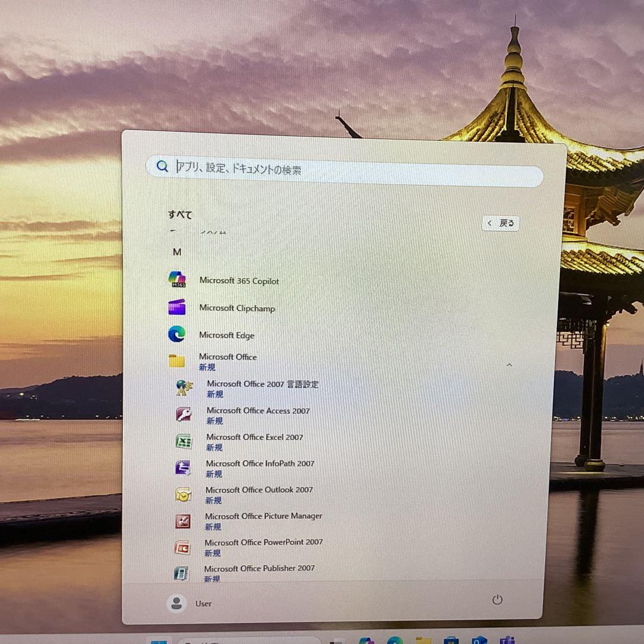This screenshot has width=644, height=644.
Task: Launch Microsoft Office Picture Manager
Action: coord(264,516)
